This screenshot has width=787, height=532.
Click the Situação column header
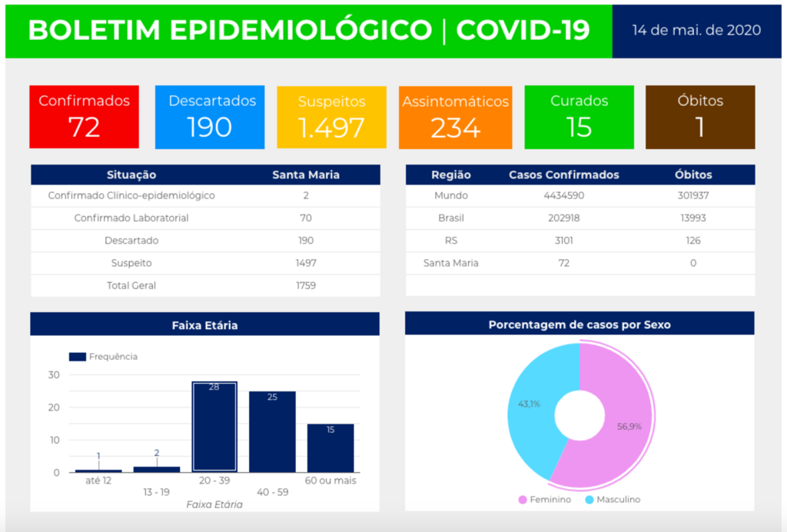point(131,175)
